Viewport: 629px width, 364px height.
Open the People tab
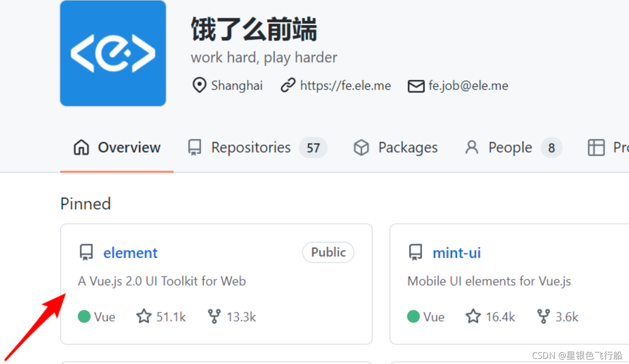[513, 147]
